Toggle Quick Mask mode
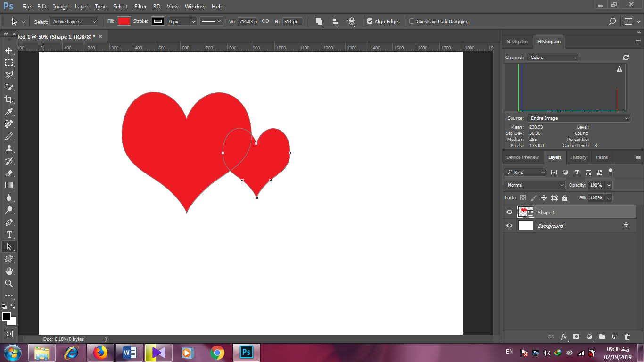The width and height of the screenshot is (644, 362). 8,334
